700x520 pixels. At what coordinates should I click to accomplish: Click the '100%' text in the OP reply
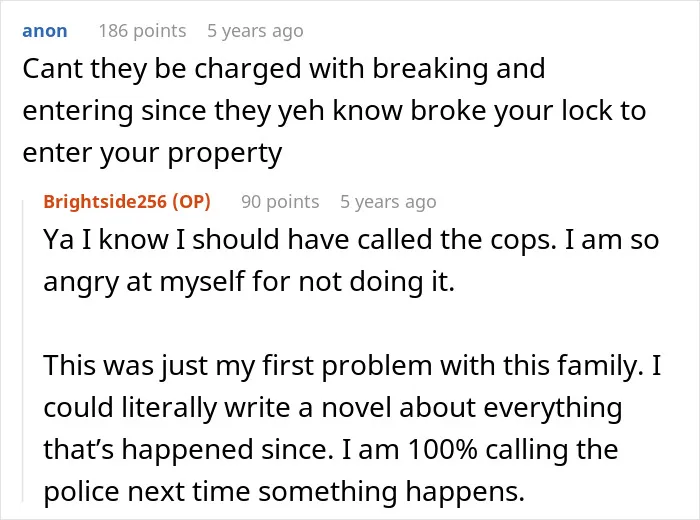click(442, 449)
